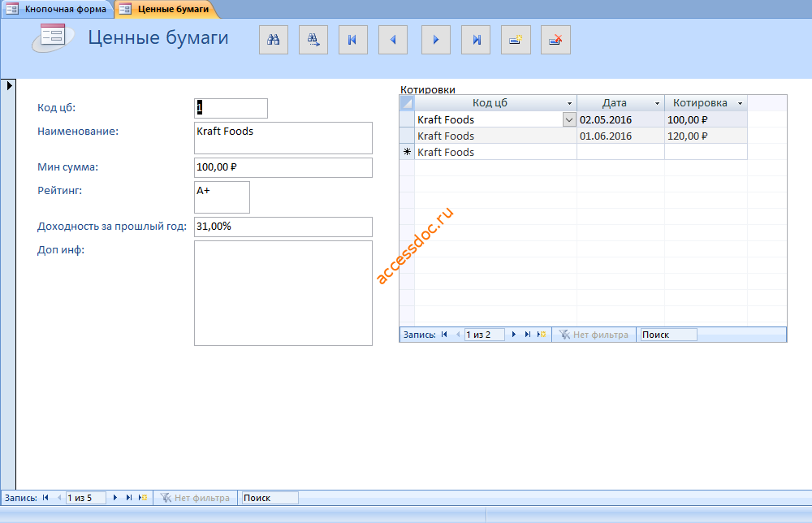Click the Рейтинг label
The width and height of the screenshot is (812, 523).
click(59, 191)
